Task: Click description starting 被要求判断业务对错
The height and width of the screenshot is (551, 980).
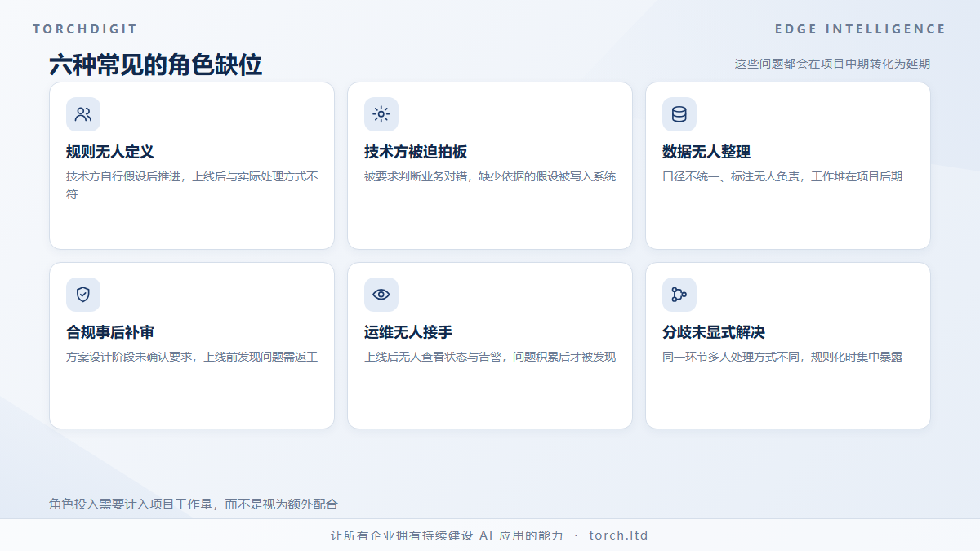Action: (490, 176)
